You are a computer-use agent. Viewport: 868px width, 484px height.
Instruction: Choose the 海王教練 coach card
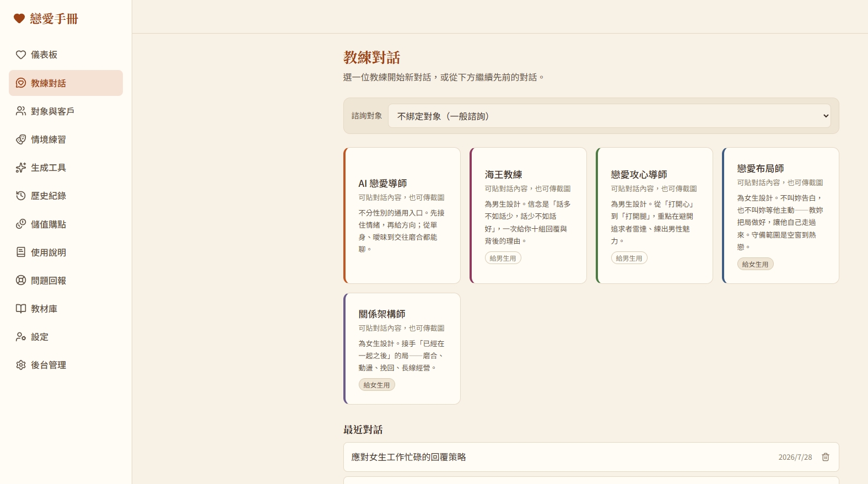528,216
